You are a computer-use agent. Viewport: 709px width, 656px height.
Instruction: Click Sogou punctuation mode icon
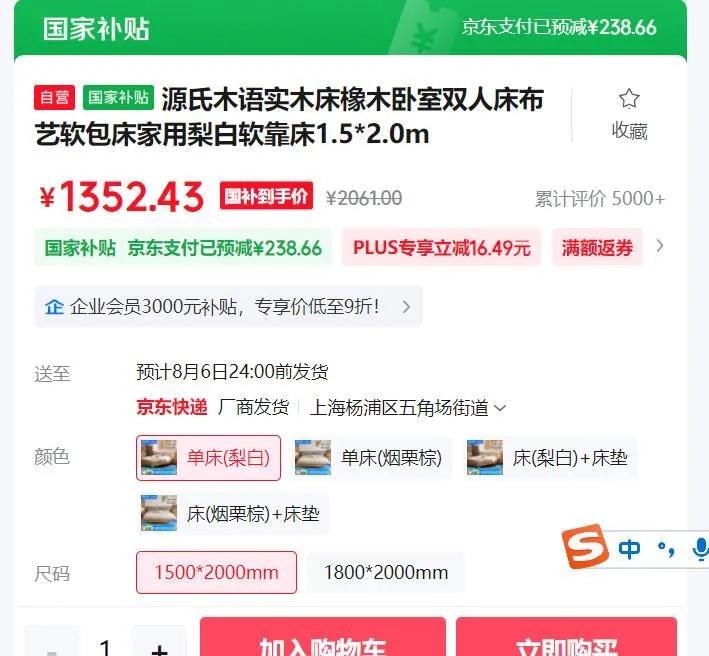pyautogui.click(x=666, y=549)
